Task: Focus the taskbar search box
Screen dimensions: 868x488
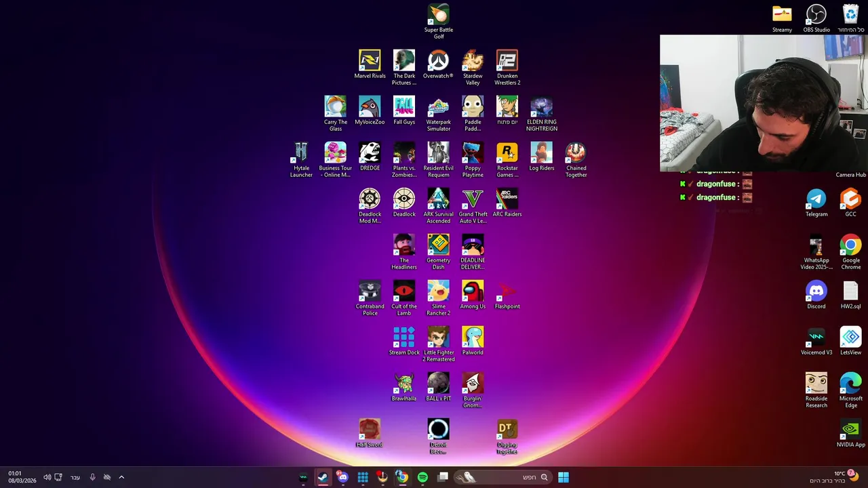Action: point(502,477)
